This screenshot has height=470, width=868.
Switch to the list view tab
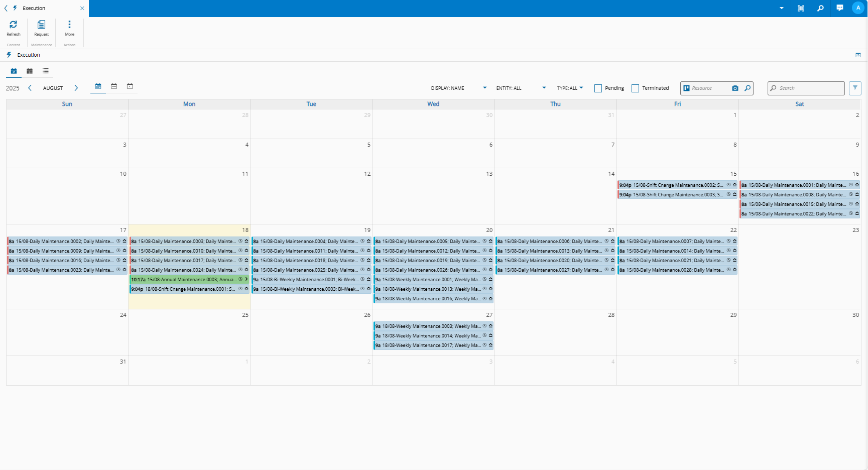46,71
